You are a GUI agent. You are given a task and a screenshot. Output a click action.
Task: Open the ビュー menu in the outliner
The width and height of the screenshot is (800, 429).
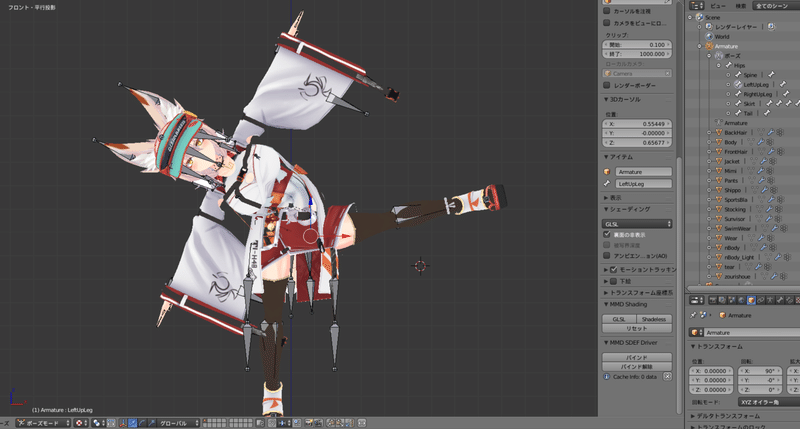click(x=718, y=6)
